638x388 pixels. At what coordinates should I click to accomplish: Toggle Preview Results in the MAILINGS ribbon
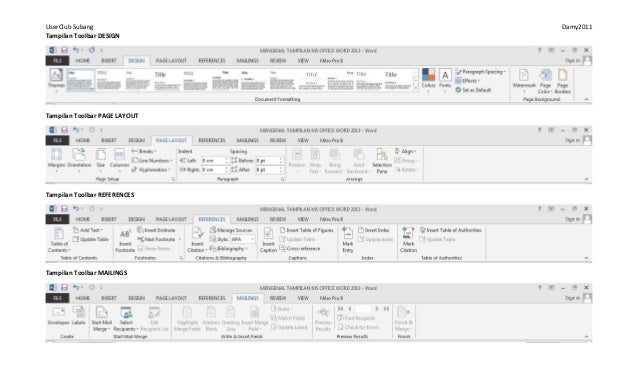pos(323,318)
